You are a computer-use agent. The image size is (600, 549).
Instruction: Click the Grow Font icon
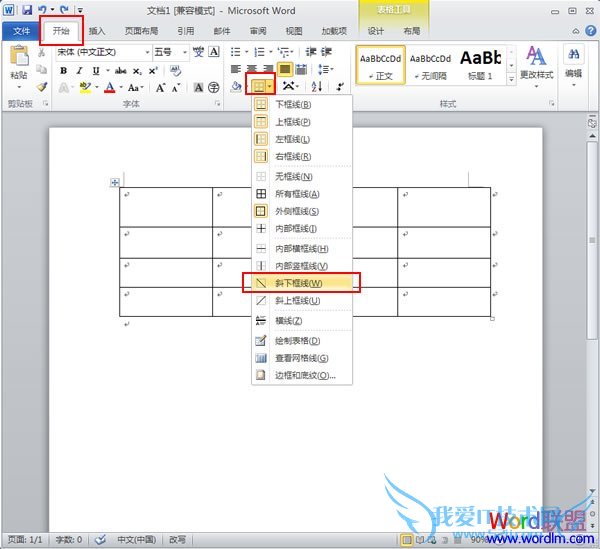click(x=160, y=88)
